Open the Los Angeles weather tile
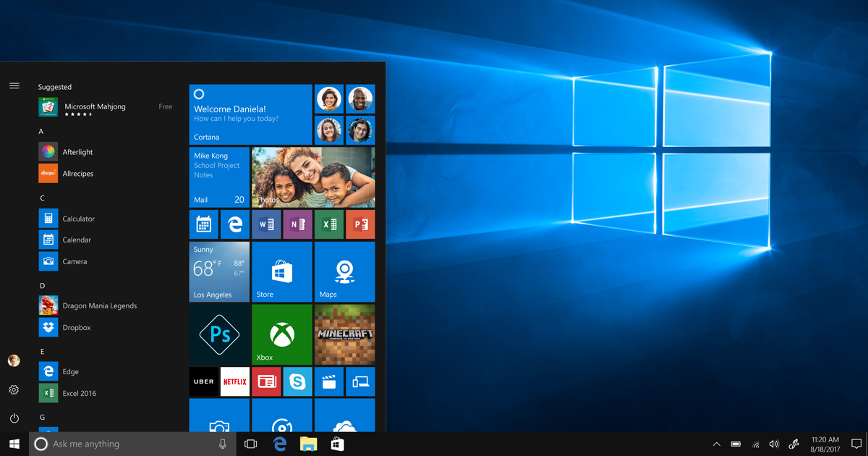The width and height of the screenshot is (868, 456). pyautogui.click(x=219, y=271)
